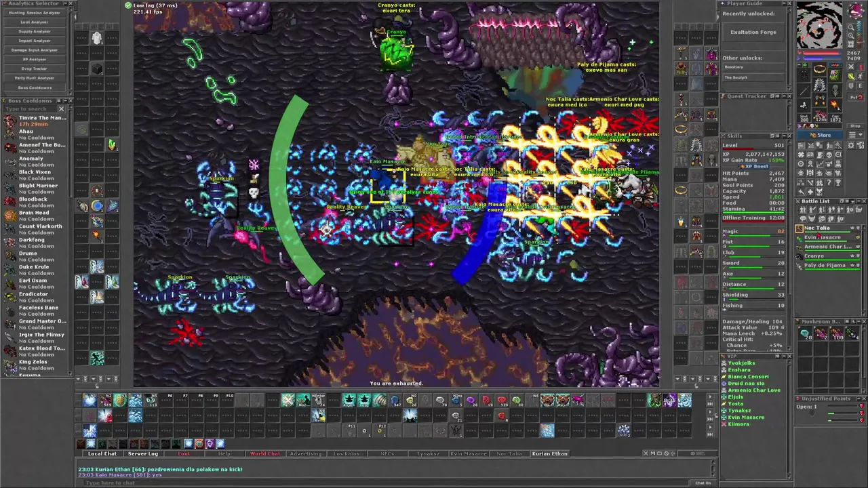Open The Soulpit unlock entry
The image size is (868, 488).
(x=753, y=77)
